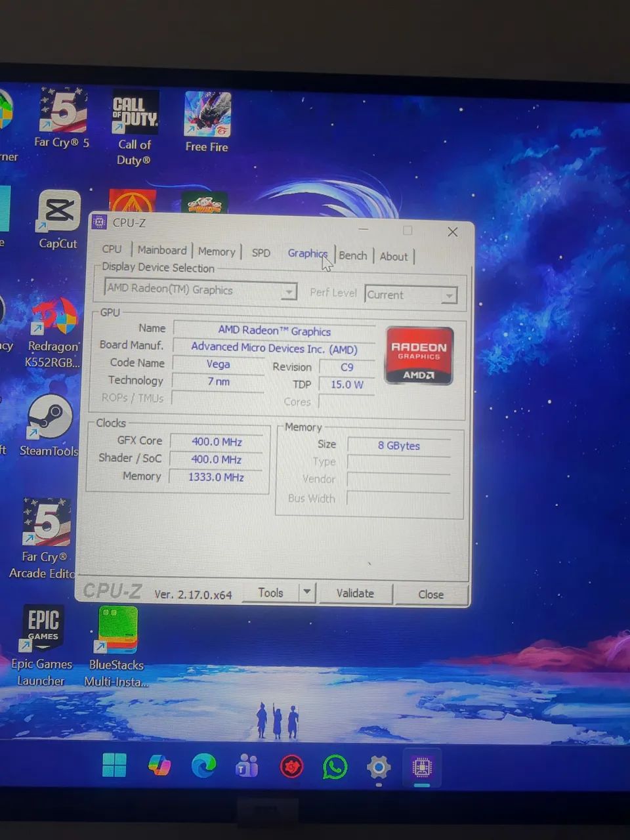Switch to the Mainboard tab
The image size is (630, 840).
tap(162, 250)
